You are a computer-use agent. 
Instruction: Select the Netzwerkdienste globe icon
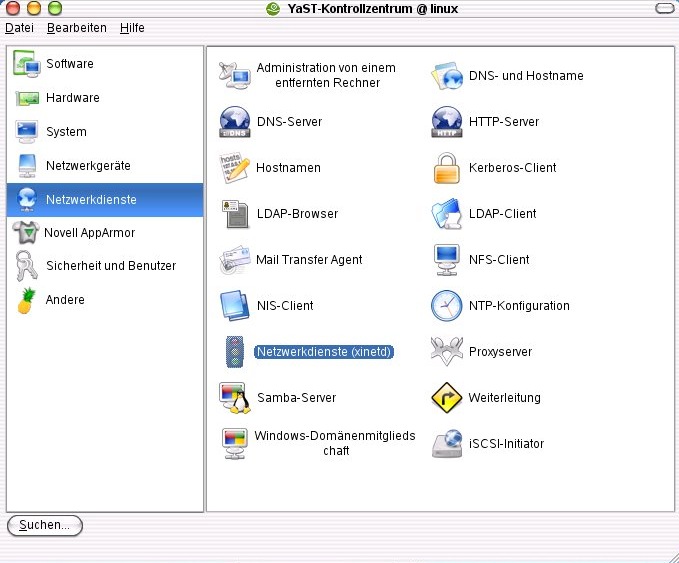coord(27,199)
